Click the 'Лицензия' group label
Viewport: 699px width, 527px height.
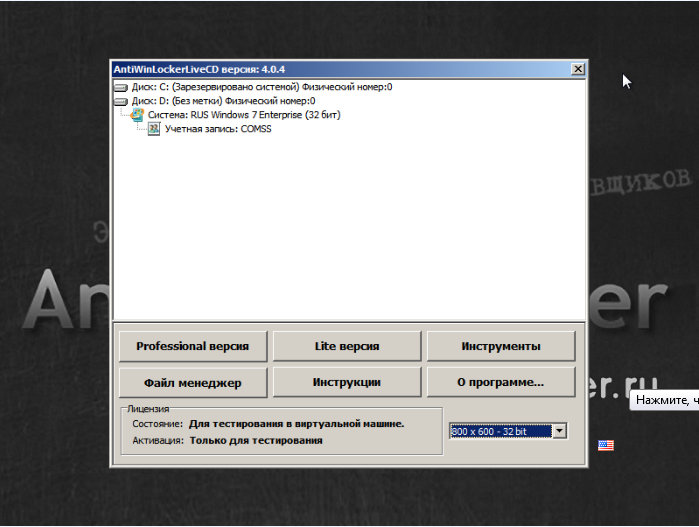coord(148,408)
